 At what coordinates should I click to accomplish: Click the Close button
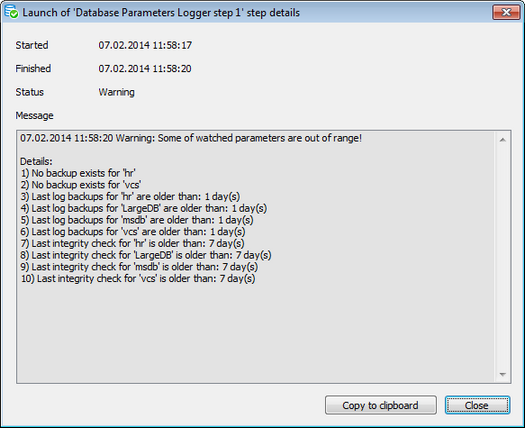[477, 405]
